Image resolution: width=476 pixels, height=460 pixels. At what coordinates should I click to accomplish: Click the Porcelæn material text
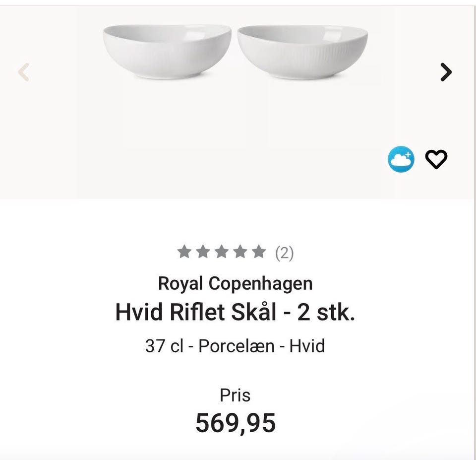point(237,345)
